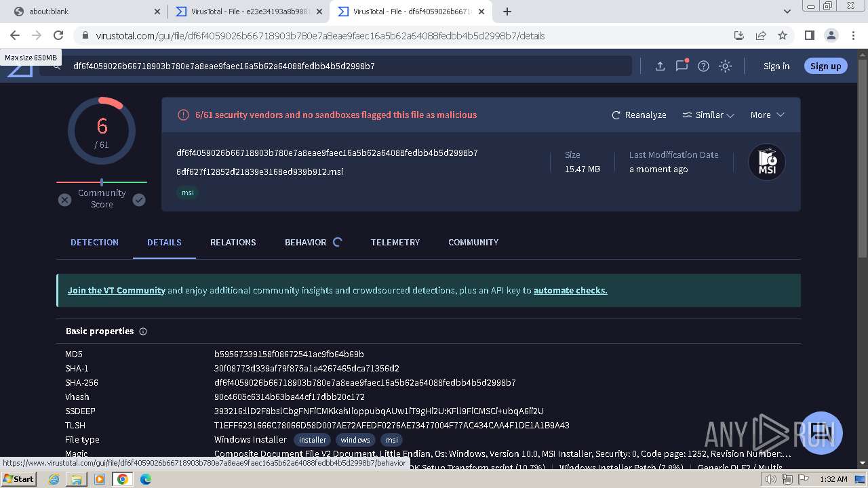Click the TLSH value
Viewport: 868px width, 488px height.
[x=392, y=425]
